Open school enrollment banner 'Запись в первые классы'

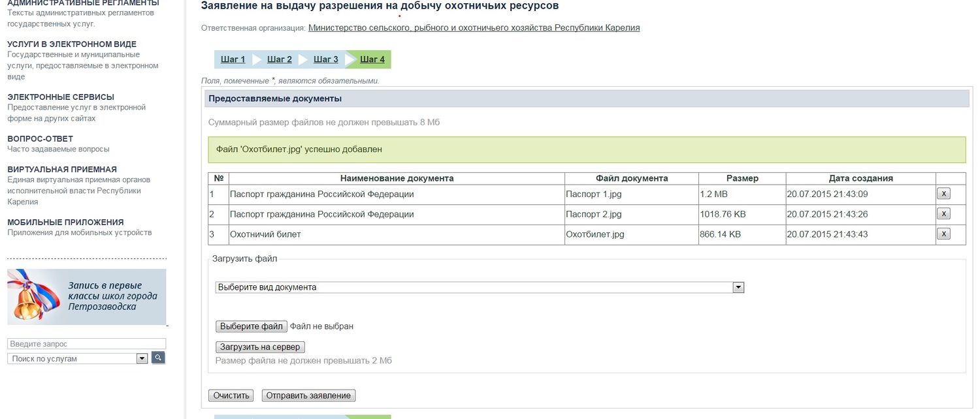coord(86,297)
